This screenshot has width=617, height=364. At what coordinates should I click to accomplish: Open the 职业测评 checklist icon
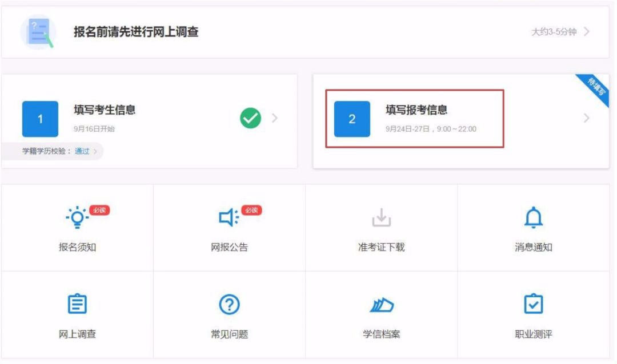(533, 305)
